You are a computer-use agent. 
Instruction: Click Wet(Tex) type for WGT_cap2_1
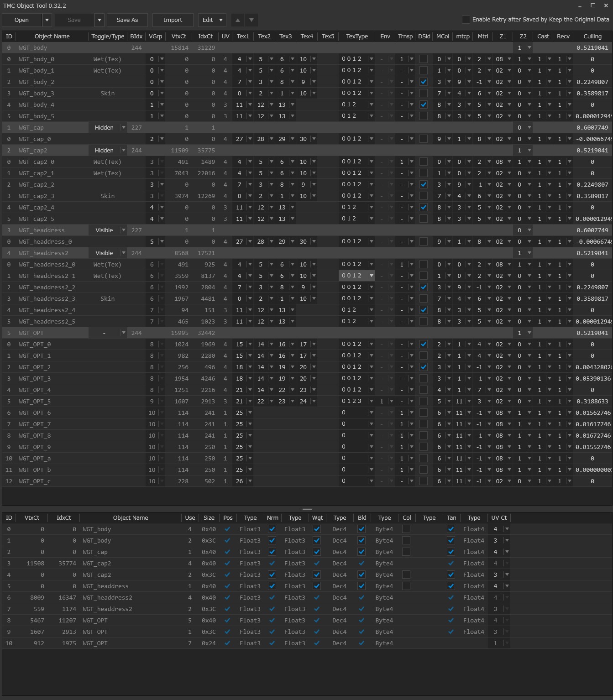[x=107, y=173]
